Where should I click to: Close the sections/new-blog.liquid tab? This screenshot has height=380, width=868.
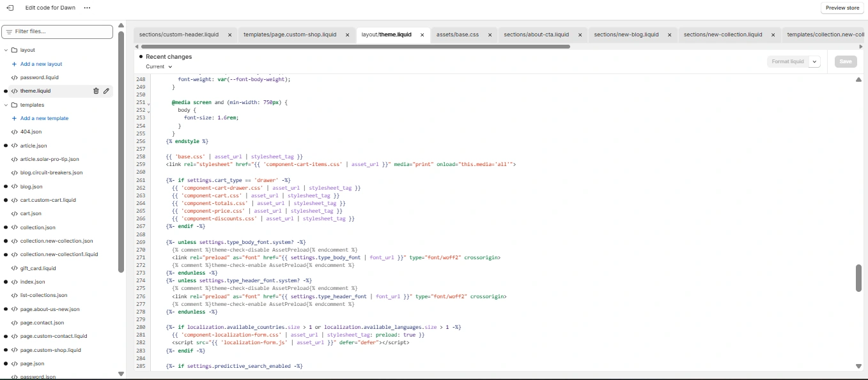670,34
